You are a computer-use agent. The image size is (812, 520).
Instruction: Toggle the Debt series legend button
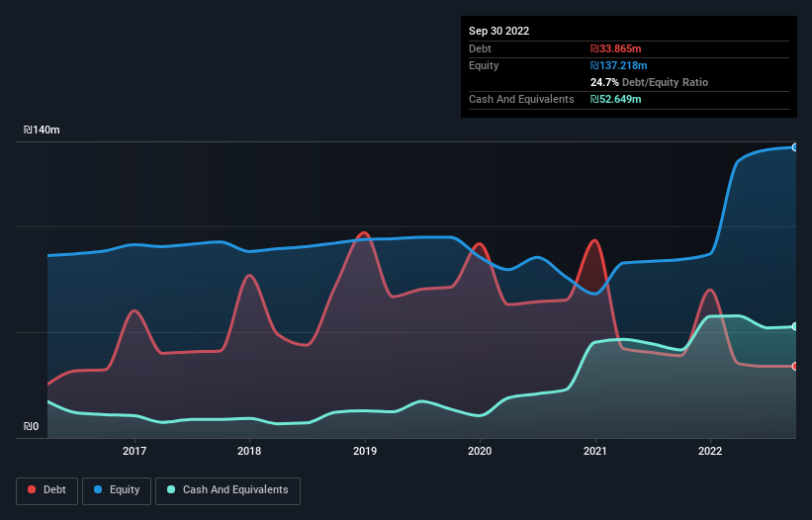47,490
